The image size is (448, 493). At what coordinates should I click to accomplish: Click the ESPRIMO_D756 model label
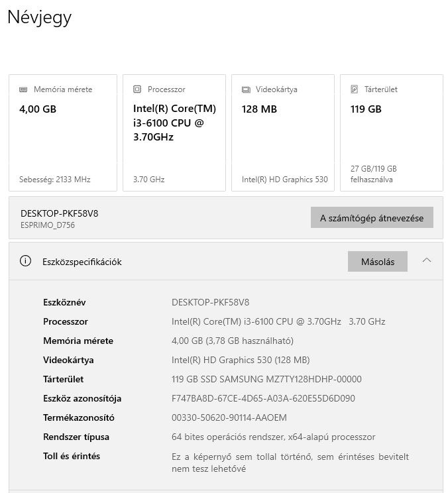coord(48,225)
